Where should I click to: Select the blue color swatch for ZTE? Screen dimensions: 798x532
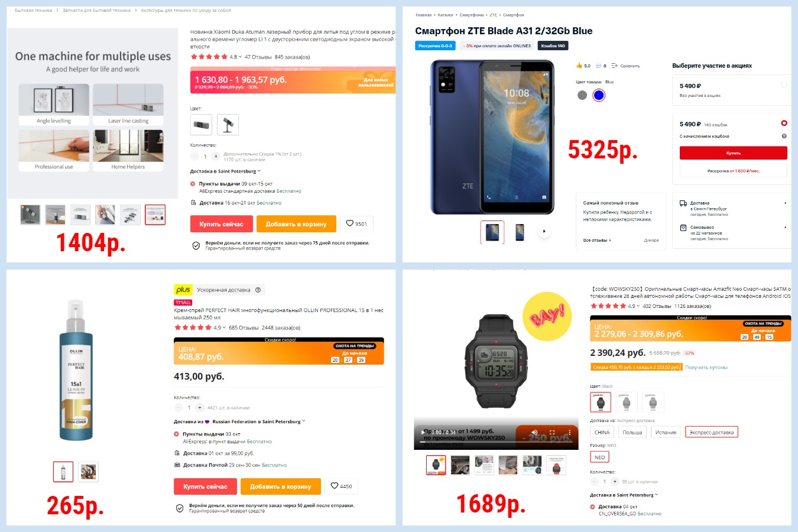coord(599,95)
